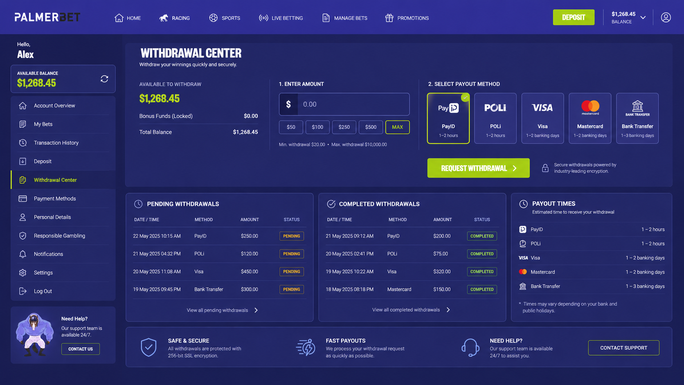This screenshot has height=385, width=684.
Task: Select the $500 quick amount
Action: tap(371, 127)
